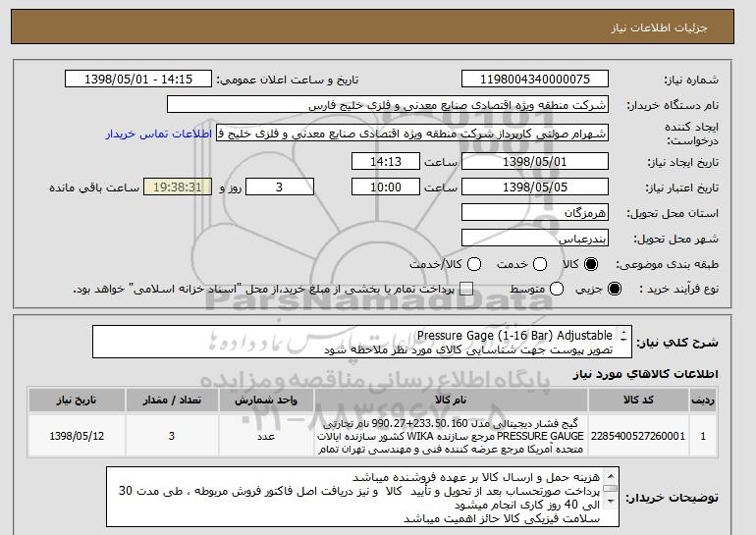Select the کالا radio button
Screen dimensions: 756x535
pos(591,264)
